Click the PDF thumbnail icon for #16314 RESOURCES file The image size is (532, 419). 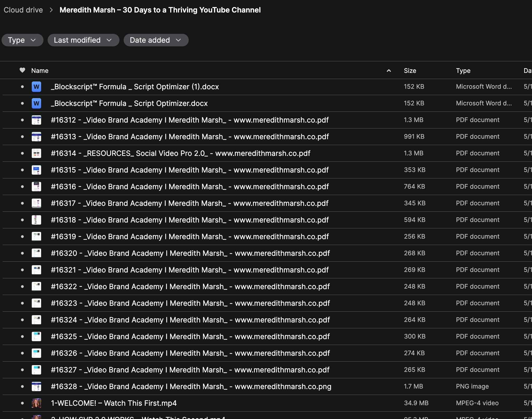pyautogui.click(x=36, y=153)
